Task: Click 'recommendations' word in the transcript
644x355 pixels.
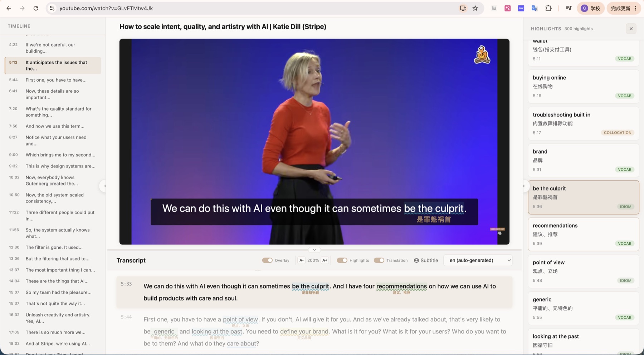Action: [x=401, y=286]
